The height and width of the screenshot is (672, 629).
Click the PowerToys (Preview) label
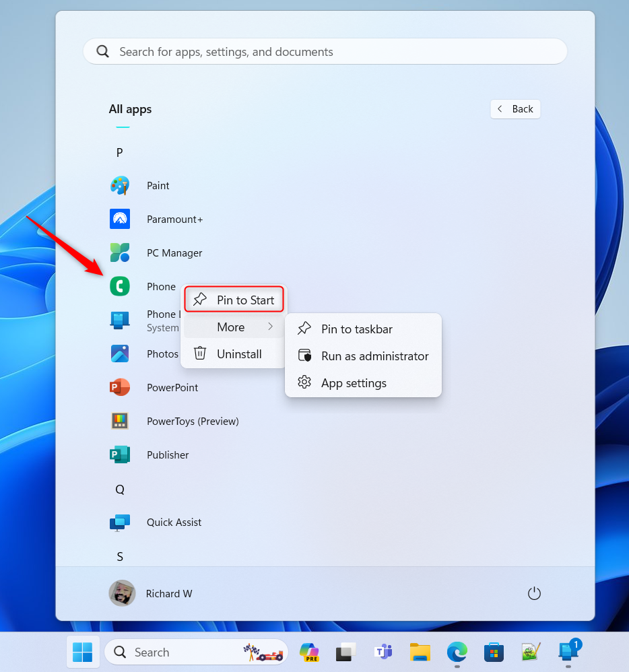pyautogui.click(x=193, y=422)
